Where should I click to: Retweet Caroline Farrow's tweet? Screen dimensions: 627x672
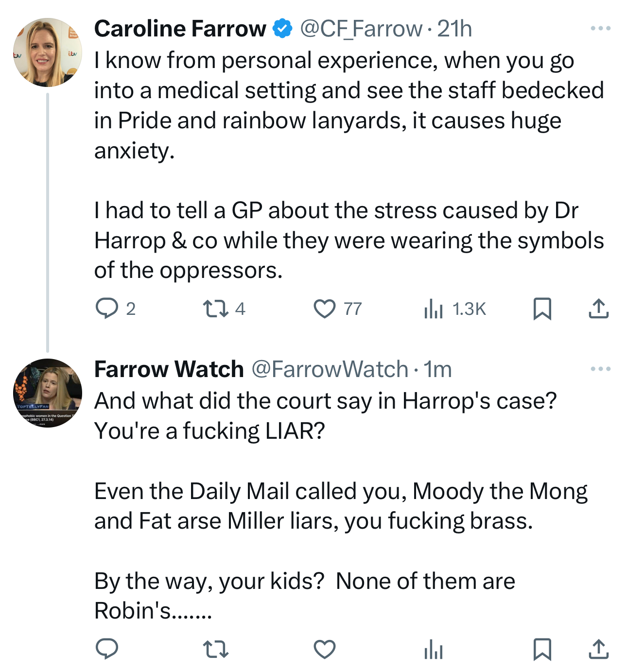tap(215, 309)
